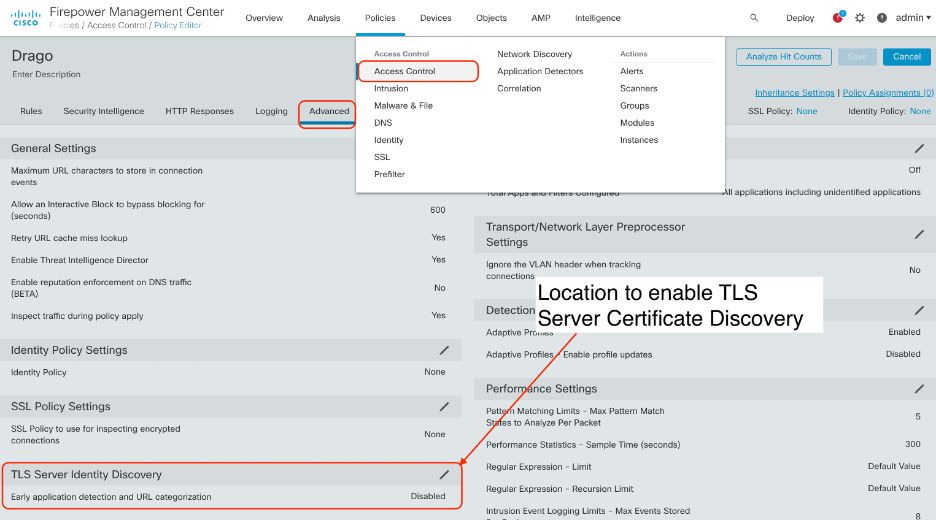
Task: Switch to the Rules tab
Action: 31,111
